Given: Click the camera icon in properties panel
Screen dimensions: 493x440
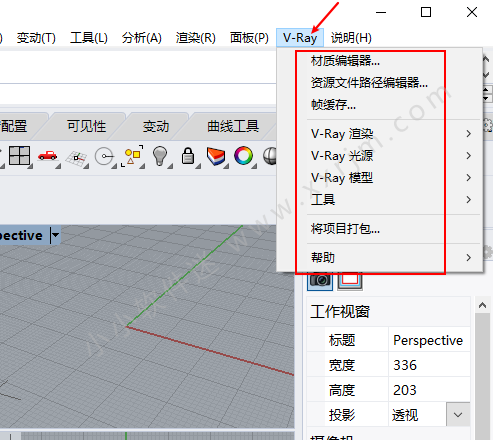Looking at the screenshot, I should point(319,280).
